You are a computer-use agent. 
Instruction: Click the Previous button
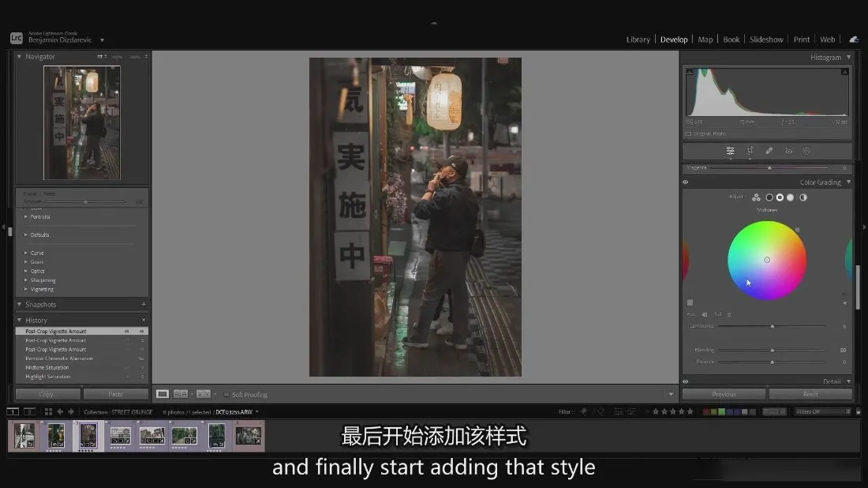724,394
